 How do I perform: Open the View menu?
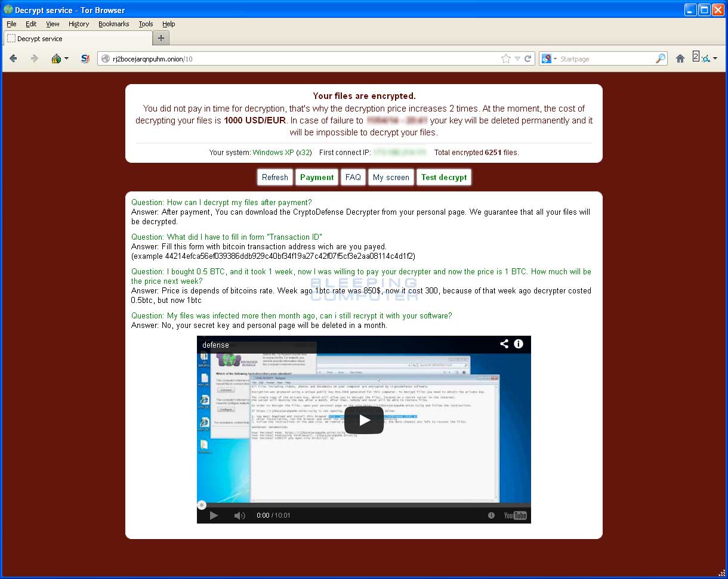[53, 24]
